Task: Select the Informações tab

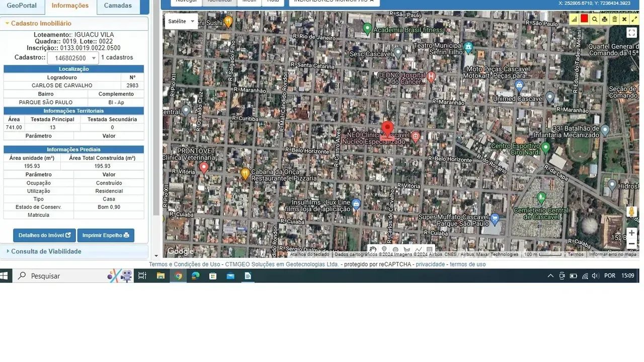Action: point(70,6)
